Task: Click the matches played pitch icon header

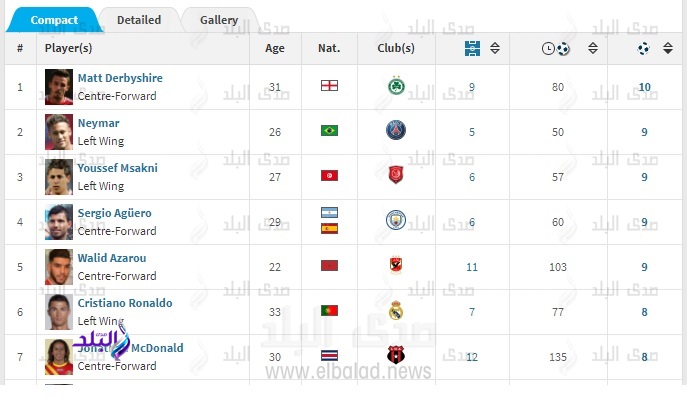Action: pyautogui.click(x=472, y=48)
